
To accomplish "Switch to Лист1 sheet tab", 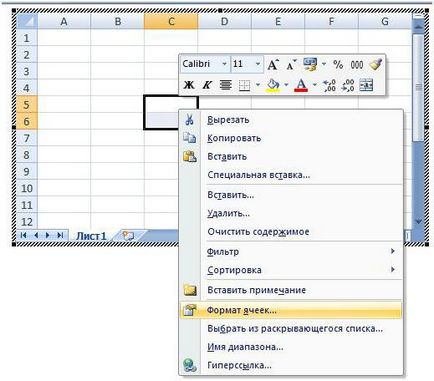I will click(x=91, y=236).
